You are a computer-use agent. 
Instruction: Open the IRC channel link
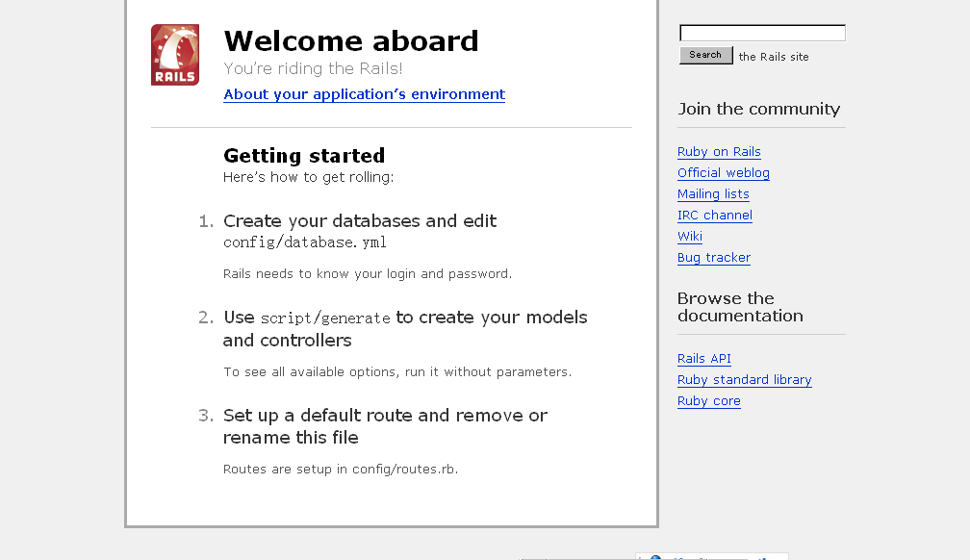[x=714, y=215]
